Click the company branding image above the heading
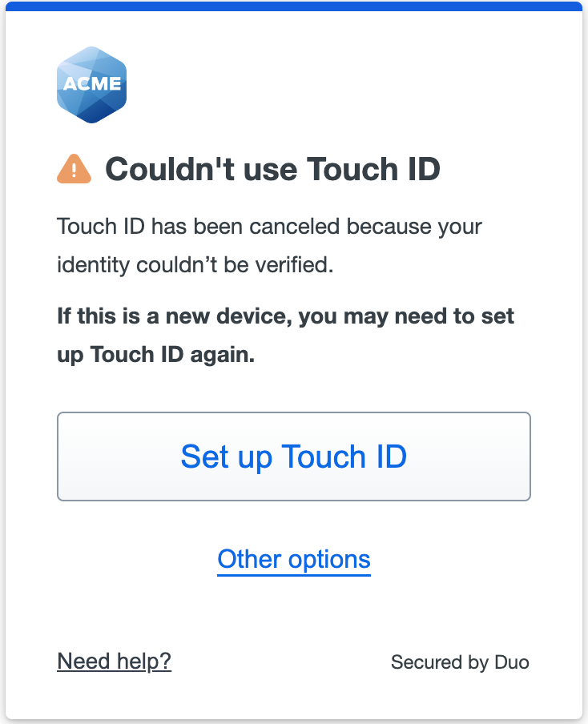The image size is (588, 724). (91, 85)
